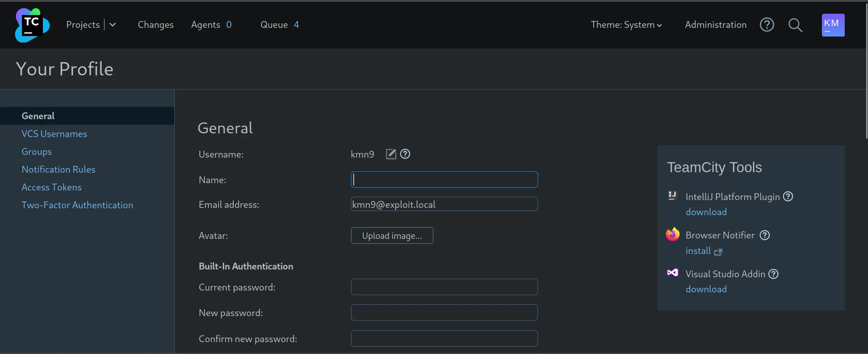
Task: Switch to VCS Usernames tab
Action: point(54,134)
